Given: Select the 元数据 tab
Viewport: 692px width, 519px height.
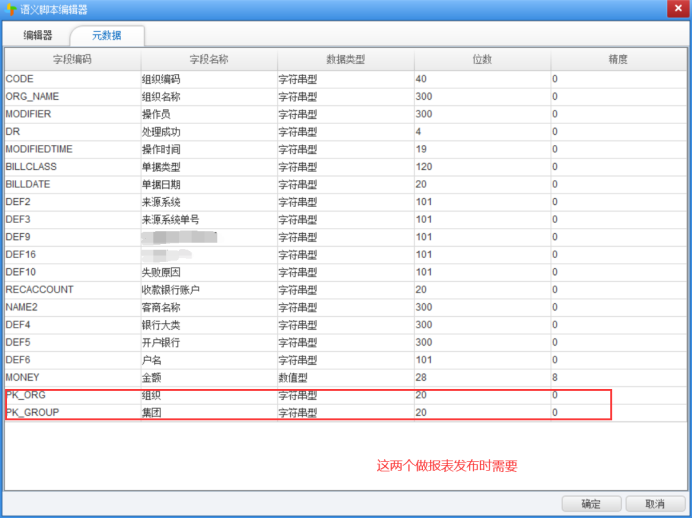Looking at the screenshot, I should (106, 35).
